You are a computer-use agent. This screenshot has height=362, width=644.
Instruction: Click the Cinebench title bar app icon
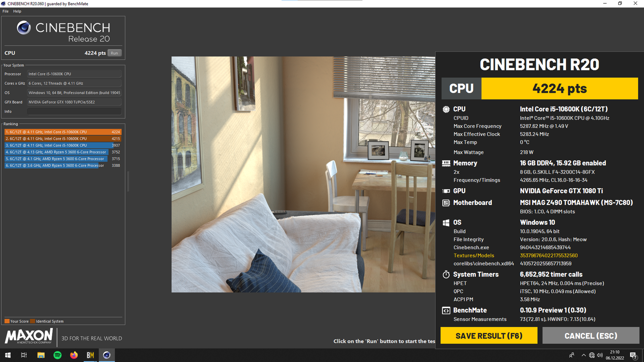pos(3,4)
